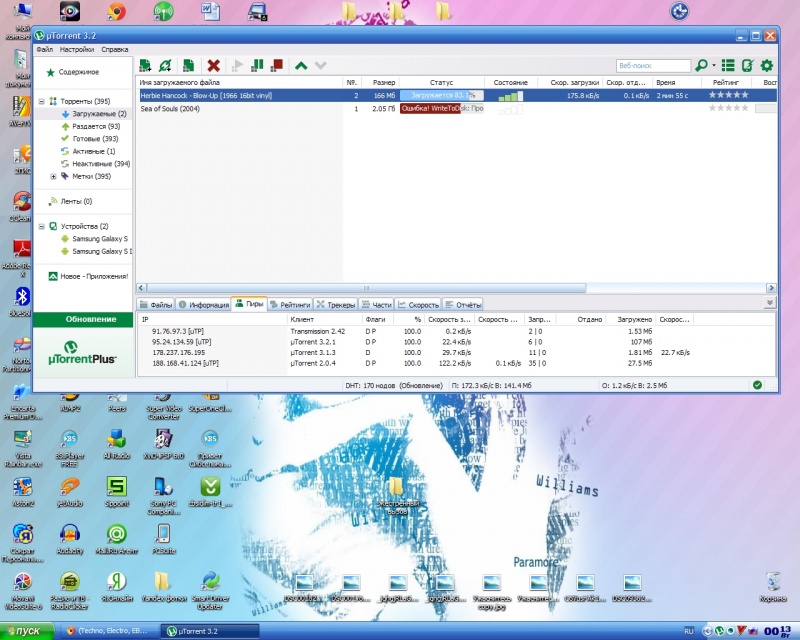Collapse the Торренты (395) tree node

point(41,101)
